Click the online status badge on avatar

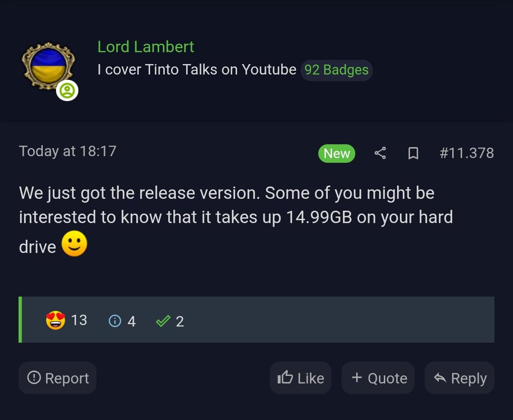tap(67, 91)
